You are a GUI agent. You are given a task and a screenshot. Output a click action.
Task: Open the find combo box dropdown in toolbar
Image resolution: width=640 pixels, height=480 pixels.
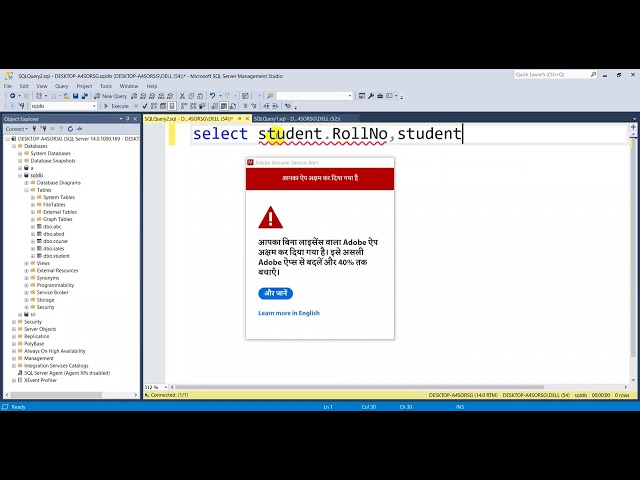(350, 96)
